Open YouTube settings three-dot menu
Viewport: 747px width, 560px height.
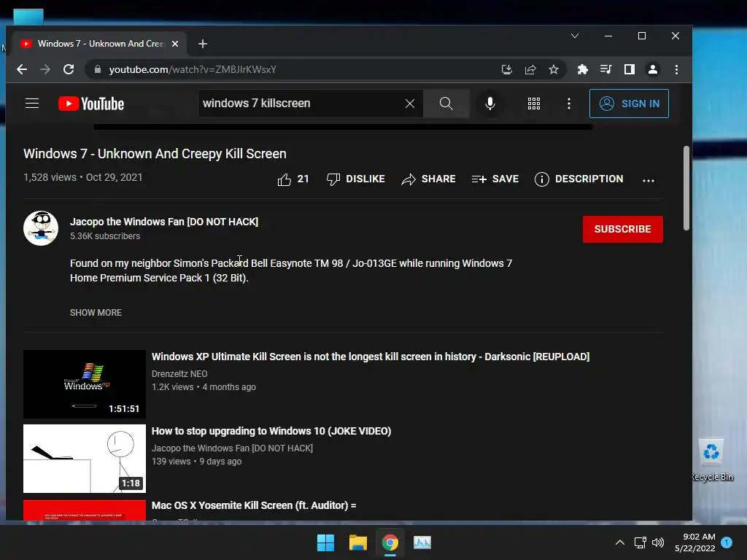click(x=569, y=104)
